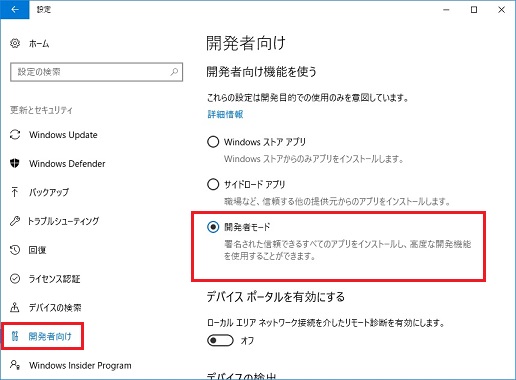Screen dimensions: 516x380
Task: Click the Find my device icon
Action: point(15,307)
